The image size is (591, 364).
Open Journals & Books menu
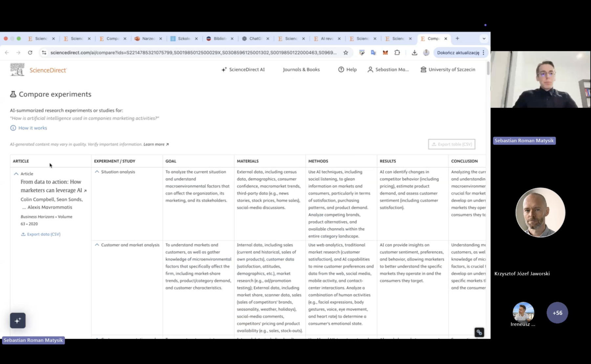[301, 70]
